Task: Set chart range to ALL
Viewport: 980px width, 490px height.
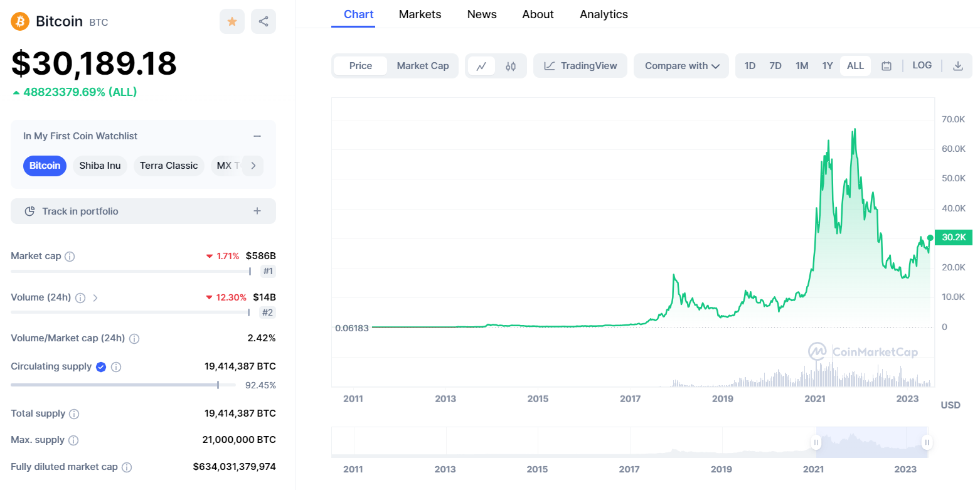Action: click(855, 66)
